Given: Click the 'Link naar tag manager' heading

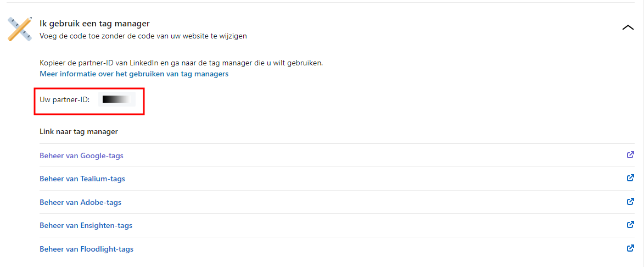Looking at the screenshot, I should (x=79, y=132).
